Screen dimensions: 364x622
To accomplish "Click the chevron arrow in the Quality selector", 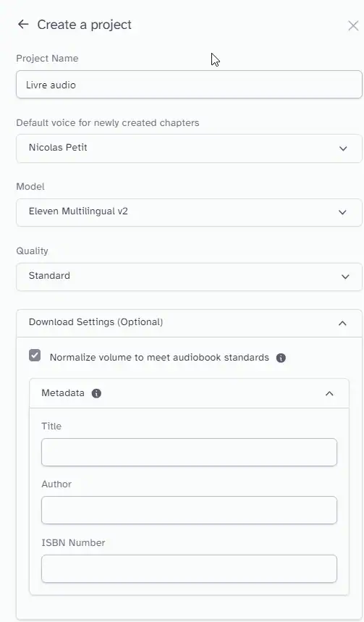I will pos(345,277).
